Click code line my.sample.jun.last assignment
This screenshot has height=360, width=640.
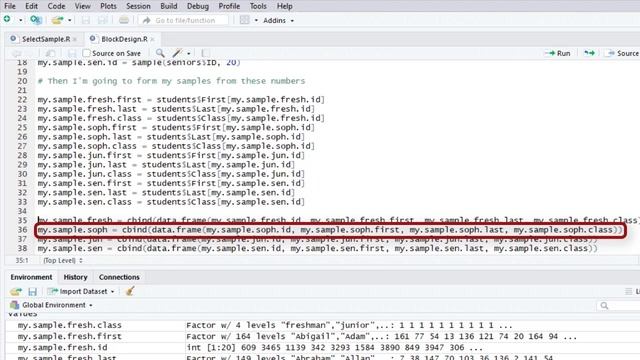(x=166, y=165)
